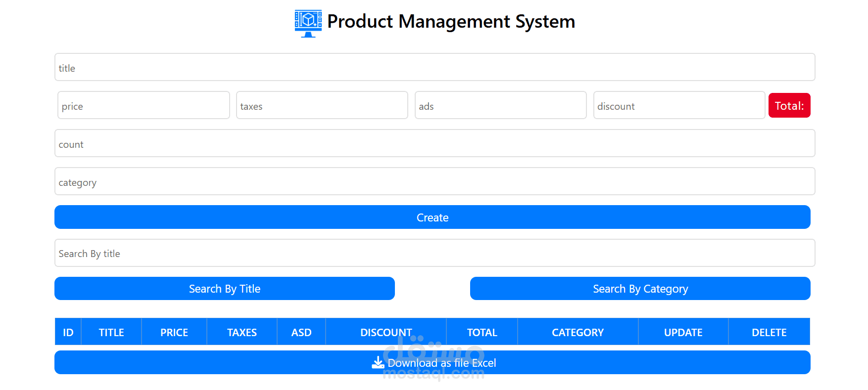Click the category input field
The height and width of the screenshot is (390, 868).
click(x=434, y=181)
